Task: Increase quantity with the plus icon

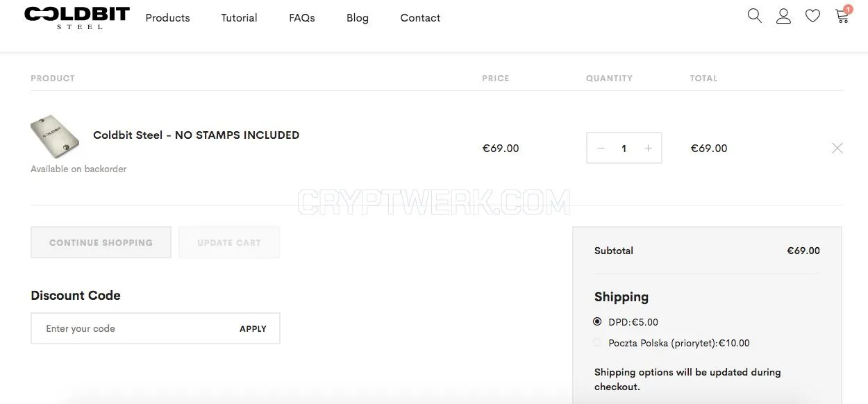Action: pyautogui.click(x=648, y=149)
